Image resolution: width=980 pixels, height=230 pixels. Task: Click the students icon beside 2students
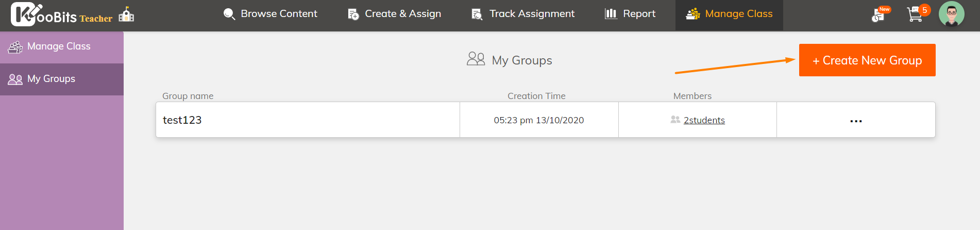click(675, 120)
